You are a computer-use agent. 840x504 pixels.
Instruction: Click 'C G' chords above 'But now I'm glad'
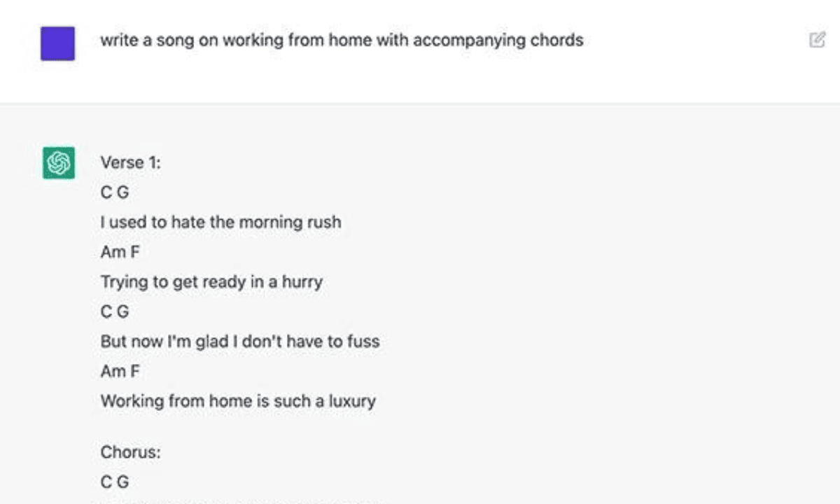tap(115, 312)
